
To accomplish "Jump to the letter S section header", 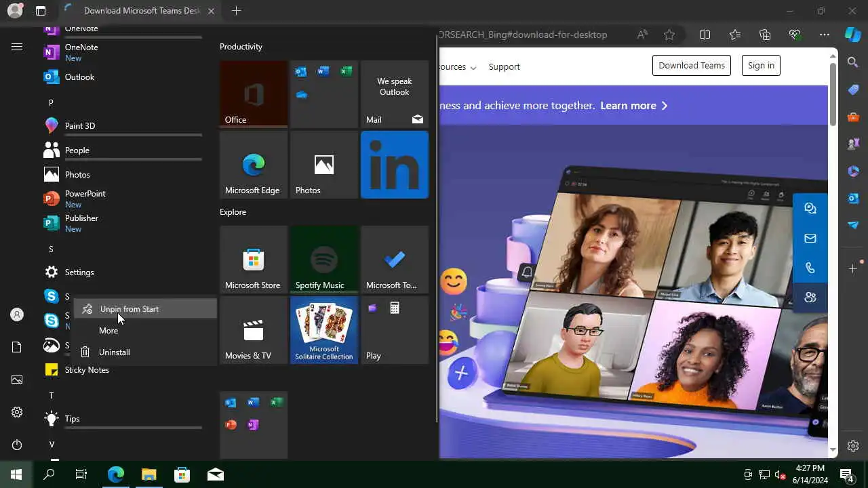I will coord(51,249).
